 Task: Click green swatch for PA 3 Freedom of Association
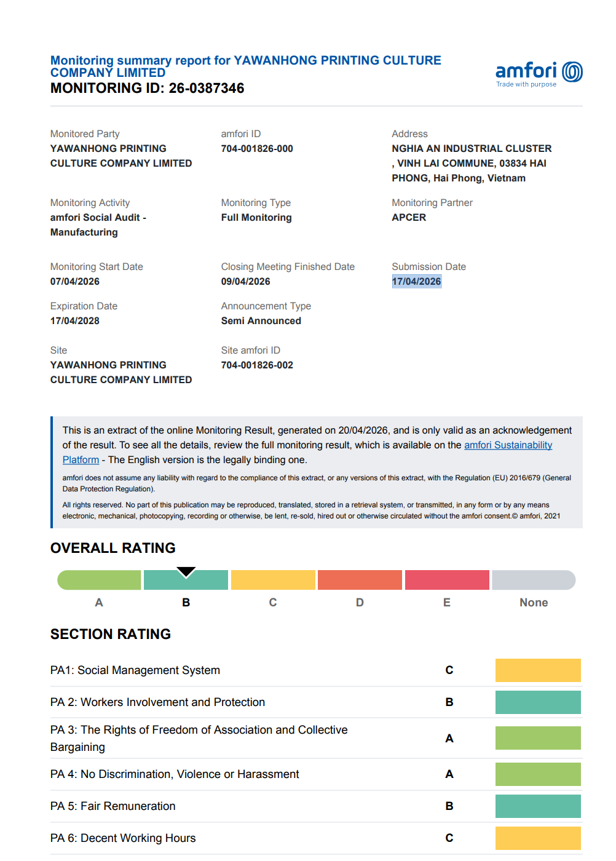coord(538,738)
